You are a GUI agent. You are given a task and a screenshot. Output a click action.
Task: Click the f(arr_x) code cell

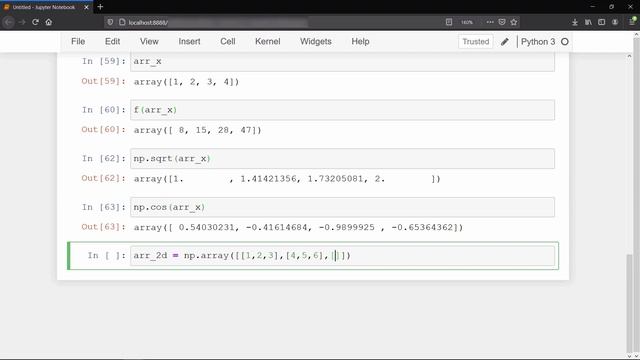tap(342, 110)
